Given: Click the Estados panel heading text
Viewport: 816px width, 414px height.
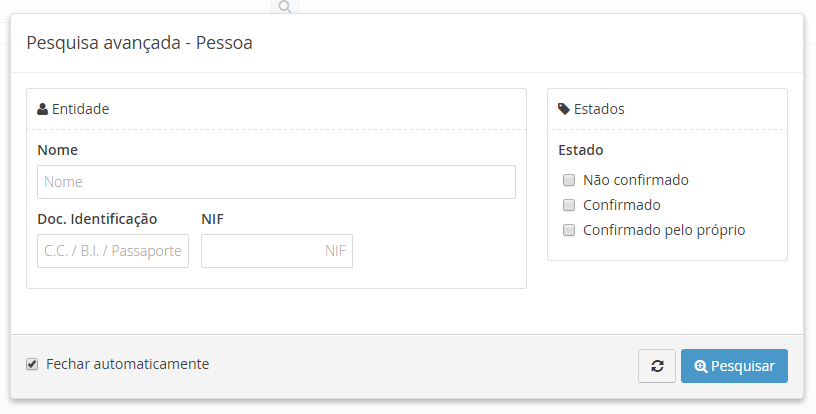Looking at the screenshot, I should click(x=599, y=109).
